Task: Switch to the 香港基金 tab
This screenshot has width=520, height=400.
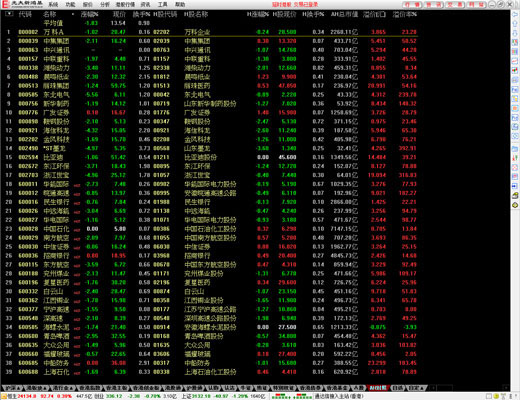Action: 337,388
